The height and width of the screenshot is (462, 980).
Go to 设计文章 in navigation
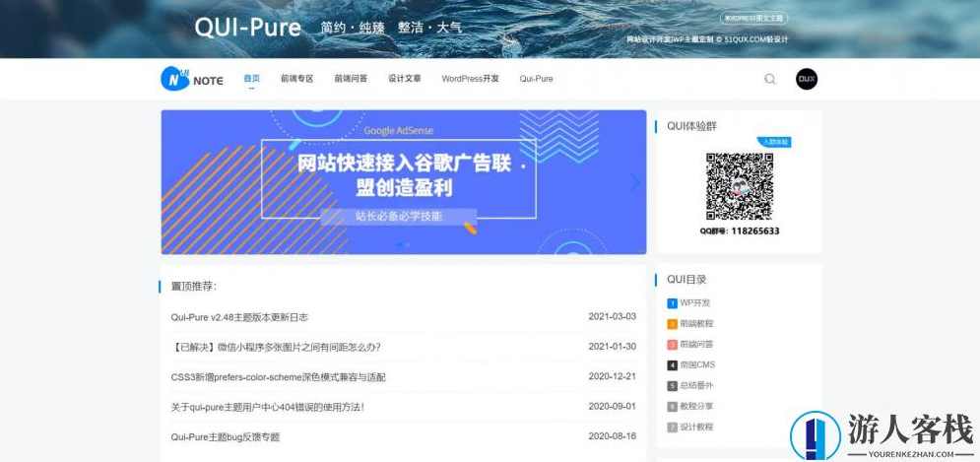point(405,79)
